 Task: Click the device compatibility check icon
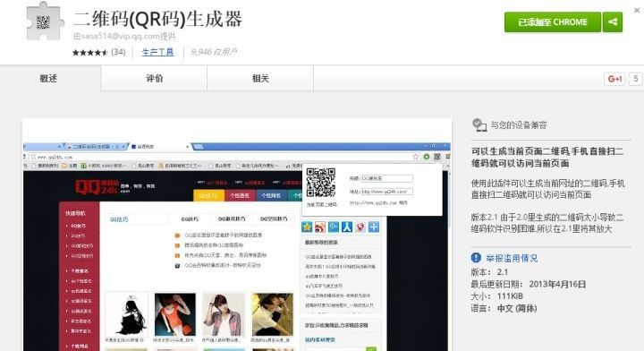pyautogui.click(x=479, y=124)
